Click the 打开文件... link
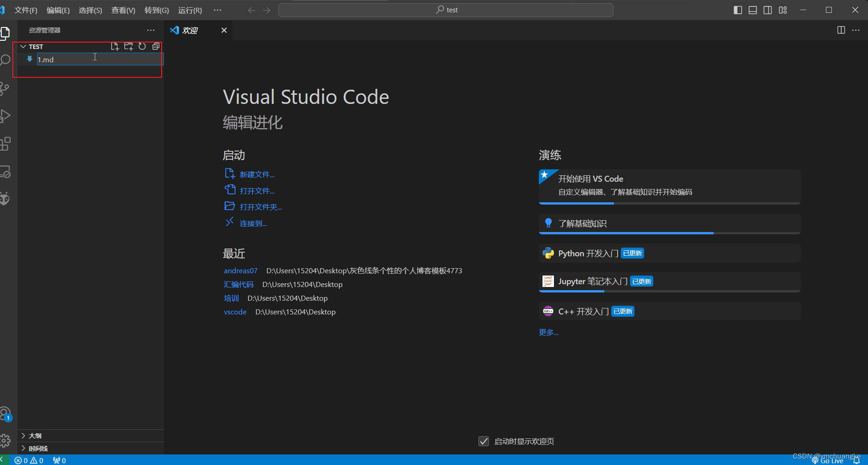The width and height of the screenshot is (868, 465). (x=257, y=191)
